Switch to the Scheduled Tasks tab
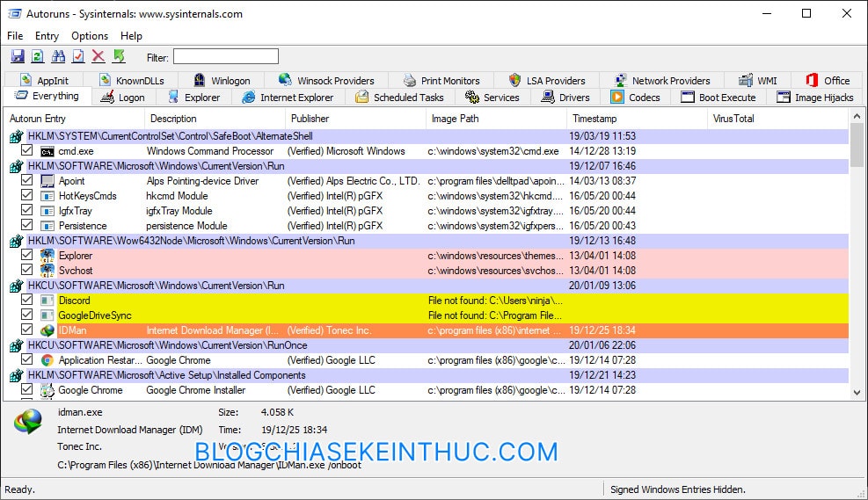The width and height of the screenshot is (868, 500). point(399,98)
